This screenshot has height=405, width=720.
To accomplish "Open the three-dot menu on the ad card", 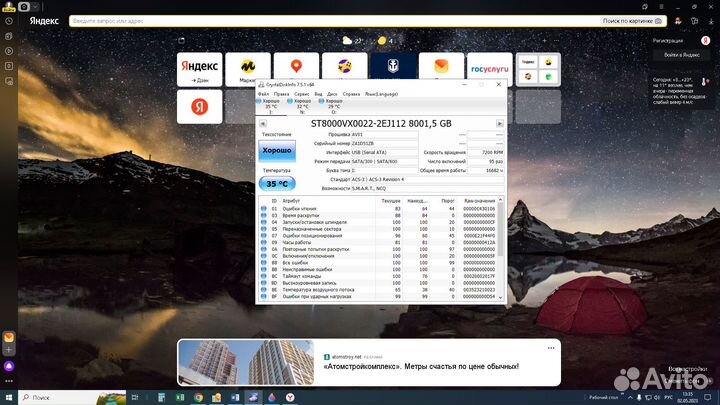I will point(551,348).
